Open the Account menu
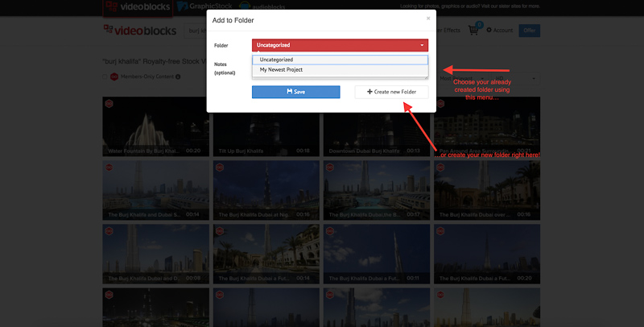This screenshot has height=327, width=644. click(499, 31)
